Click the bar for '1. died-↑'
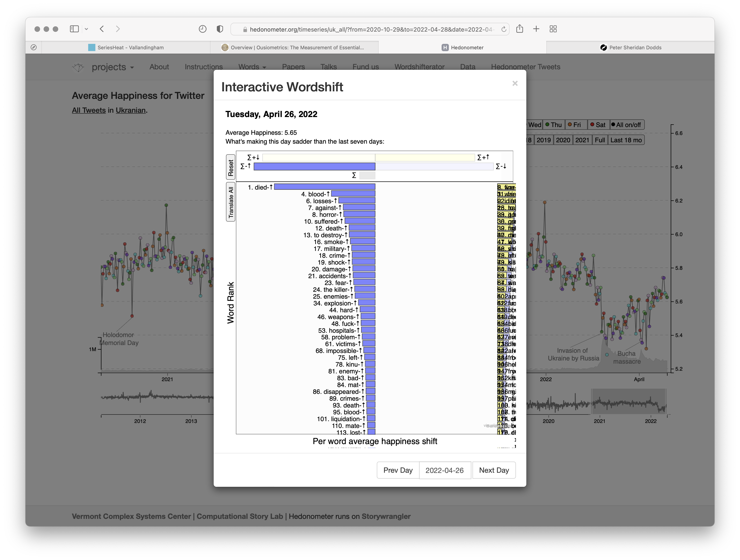740x560 pixels. (325, 187)
